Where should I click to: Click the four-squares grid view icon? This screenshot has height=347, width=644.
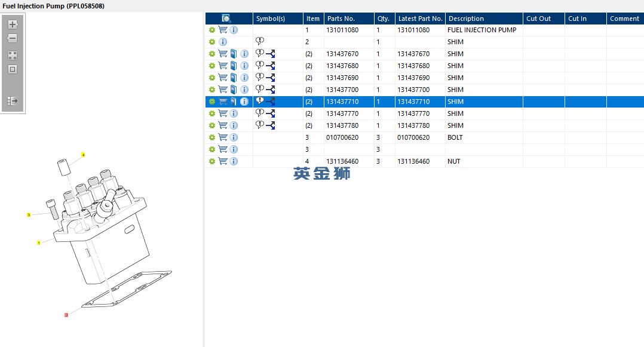(12, 55)
